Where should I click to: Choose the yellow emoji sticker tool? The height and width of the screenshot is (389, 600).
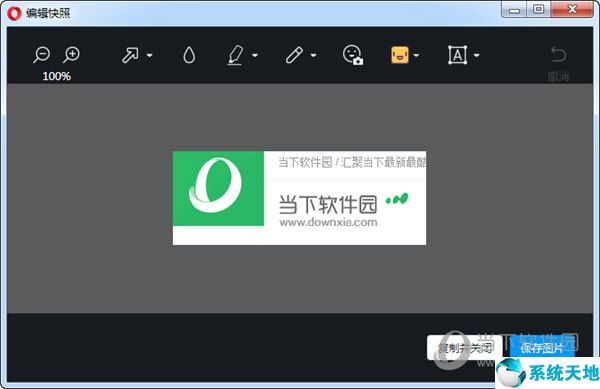point(399,55)
